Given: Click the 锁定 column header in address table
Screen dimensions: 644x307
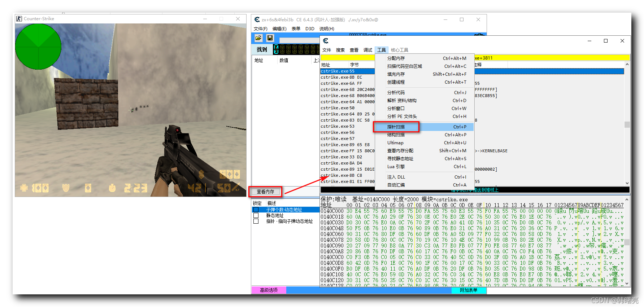Looking at the screenshot, I should click(x=257, y=203).
